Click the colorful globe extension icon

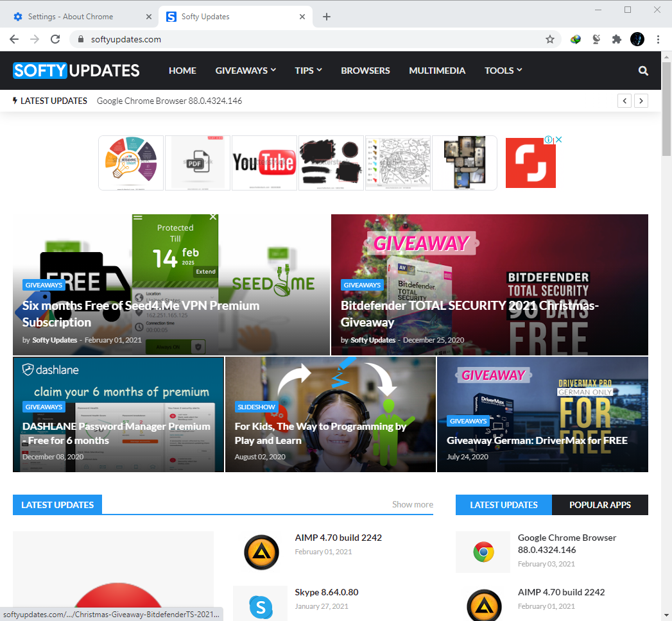[576, 39]
